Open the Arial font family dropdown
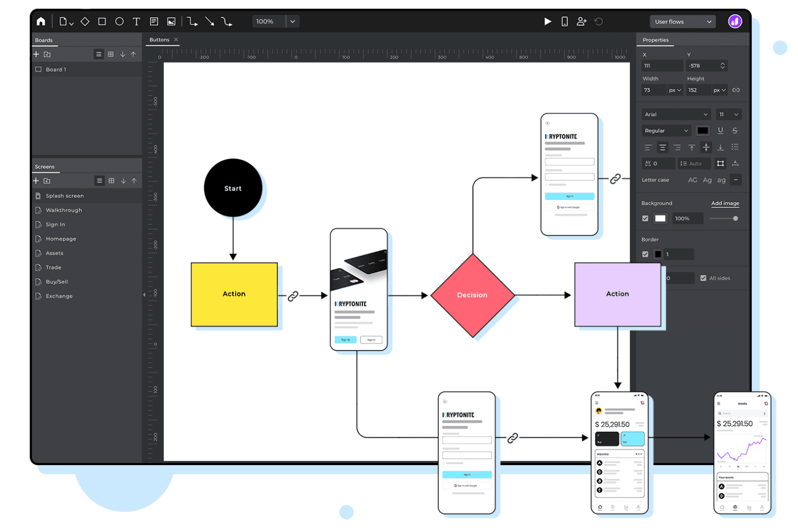This screenshot has width=798, height=532. (676, 114)
